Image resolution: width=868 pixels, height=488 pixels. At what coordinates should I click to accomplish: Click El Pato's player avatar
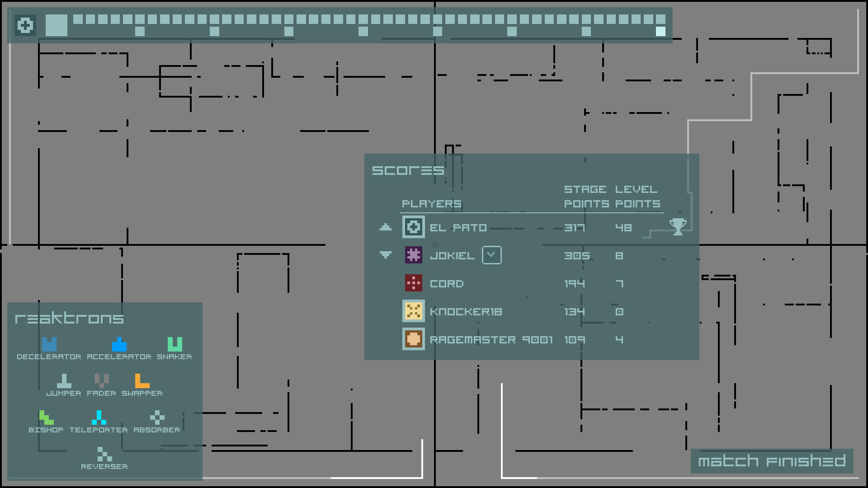pos(414,227)
